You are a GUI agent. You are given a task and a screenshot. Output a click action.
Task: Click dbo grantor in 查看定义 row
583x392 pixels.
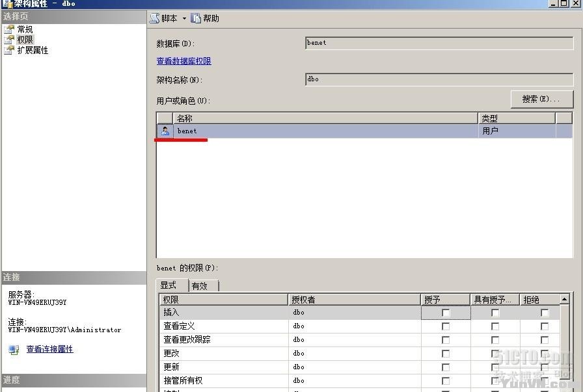299,326
